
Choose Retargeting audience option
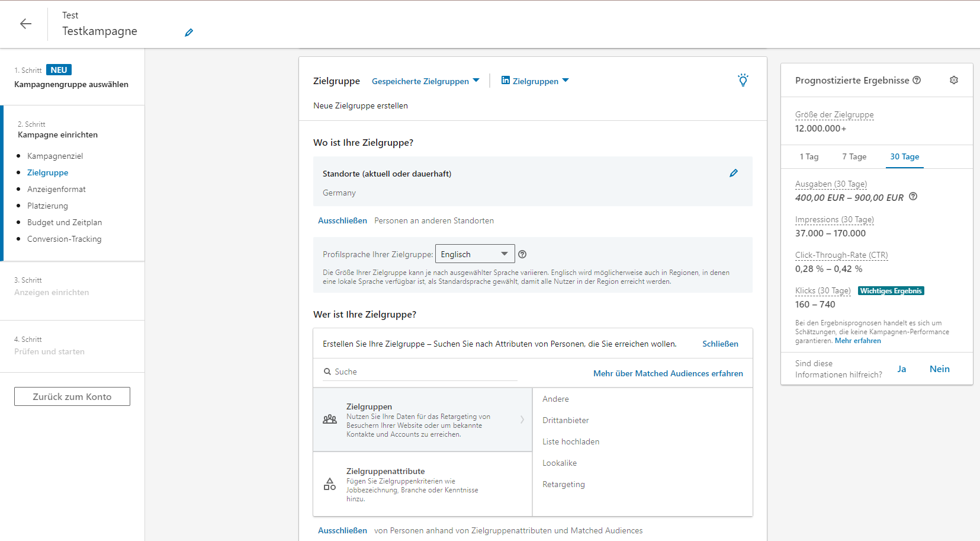pyautogui.click(x=564, y=484)
